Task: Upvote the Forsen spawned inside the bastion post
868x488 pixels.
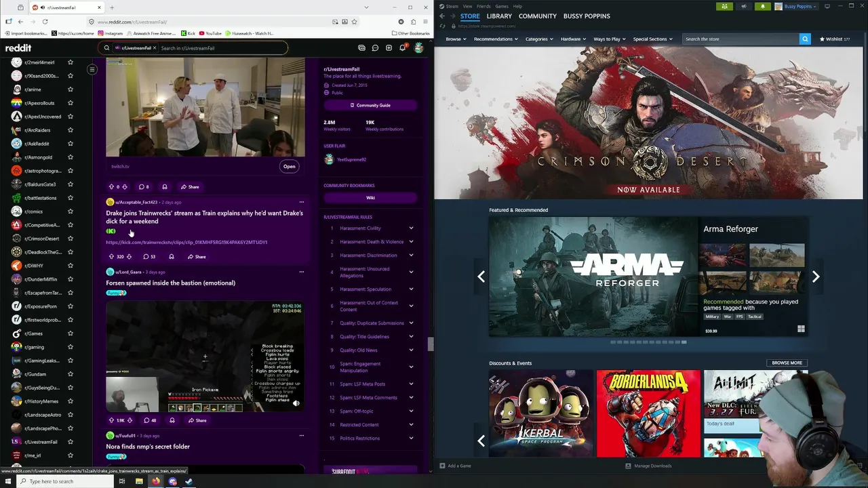Action: click(111, 420)
